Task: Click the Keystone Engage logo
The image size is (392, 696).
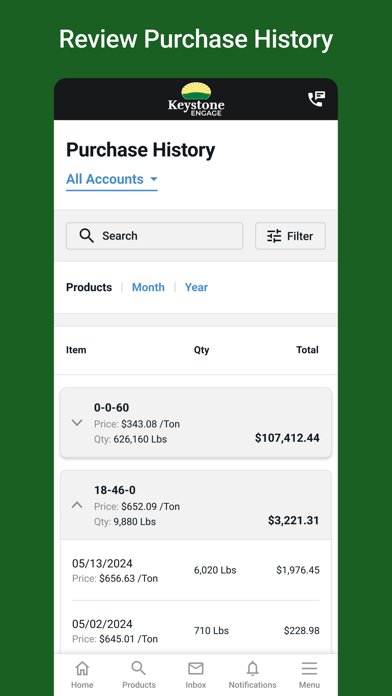Action: point(196,99)
